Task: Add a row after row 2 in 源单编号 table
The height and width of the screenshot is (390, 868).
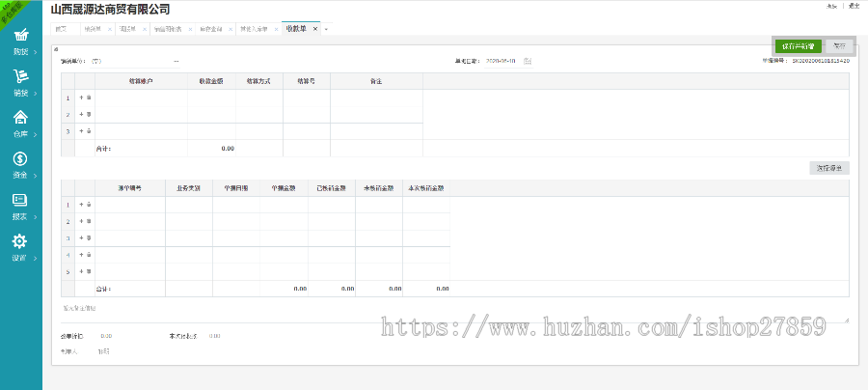Action: [81, 221]
